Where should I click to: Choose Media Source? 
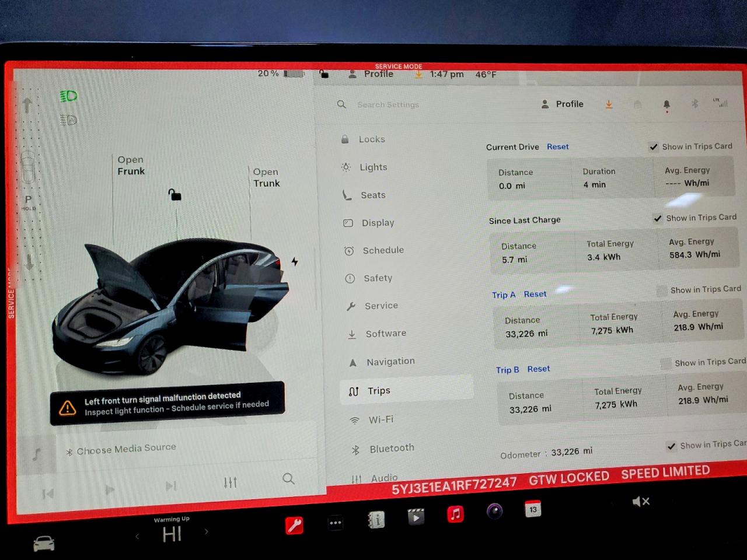[121, 449]
